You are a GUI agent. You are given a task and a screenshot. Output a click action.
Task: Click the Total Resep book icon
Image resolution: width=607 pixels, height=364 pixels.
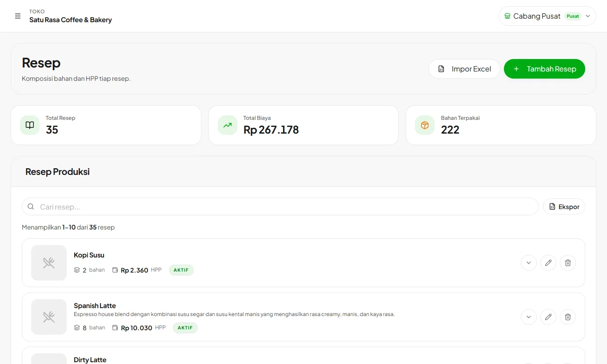pos(30,125)
